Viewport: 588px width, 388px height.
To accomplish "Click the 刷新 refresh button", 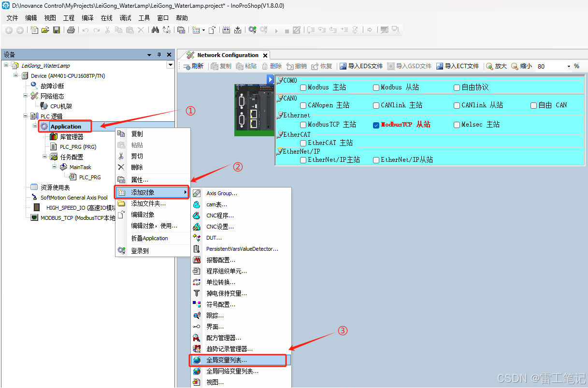I will 194,66.
